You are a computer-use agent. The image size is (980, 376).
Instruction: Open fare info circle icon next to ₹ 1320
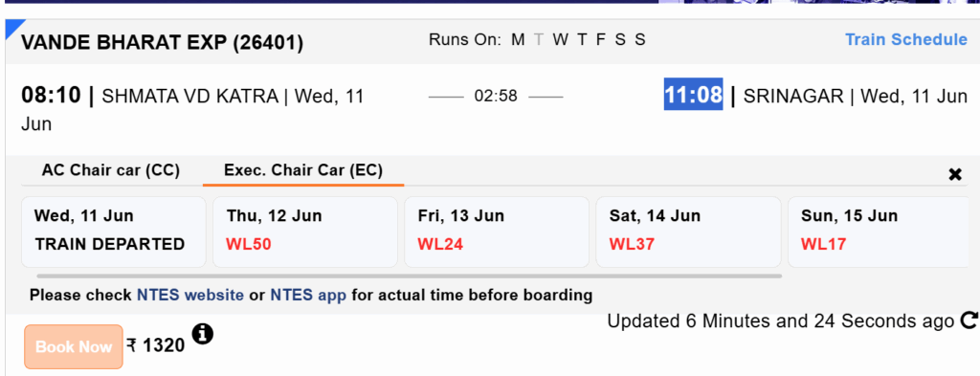click(x=203, y=334)
